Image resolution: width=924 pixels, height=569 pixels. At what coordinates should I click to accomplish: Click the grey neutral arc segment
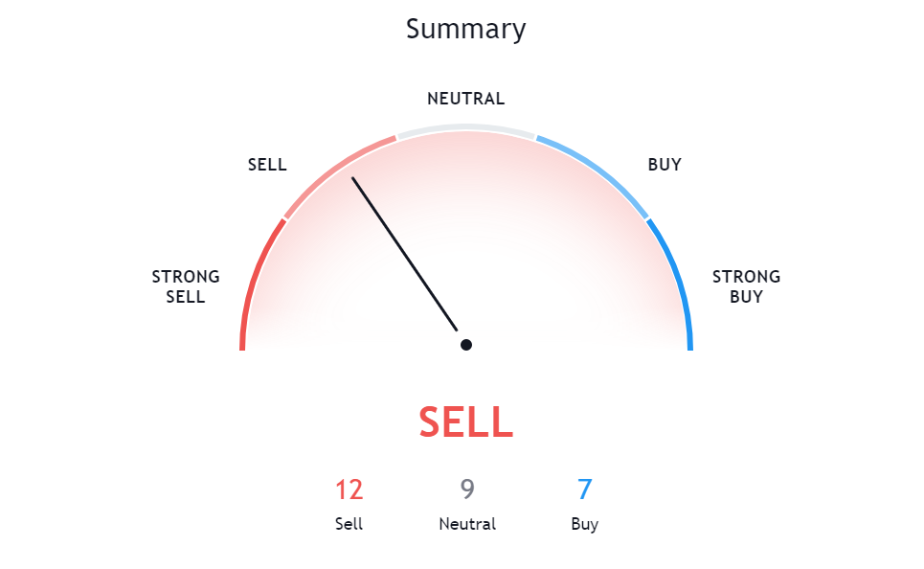[x=465, y=127]
